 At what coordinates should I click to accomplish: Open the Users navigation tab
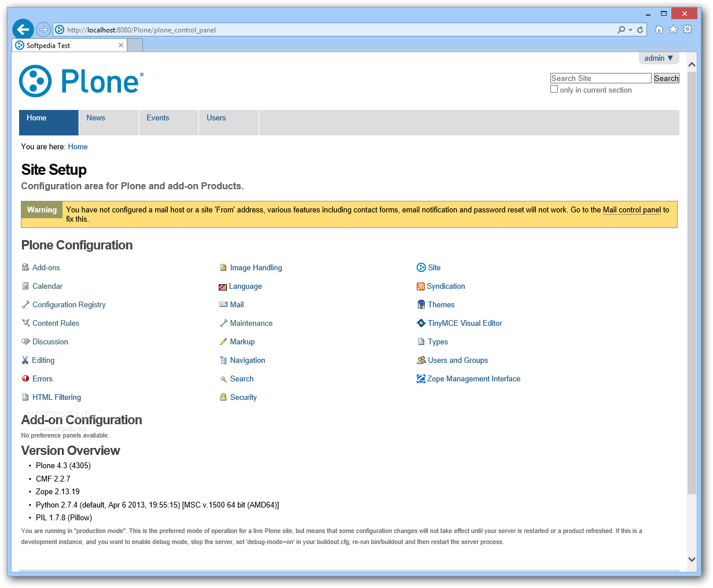click(x=229, y=123)
